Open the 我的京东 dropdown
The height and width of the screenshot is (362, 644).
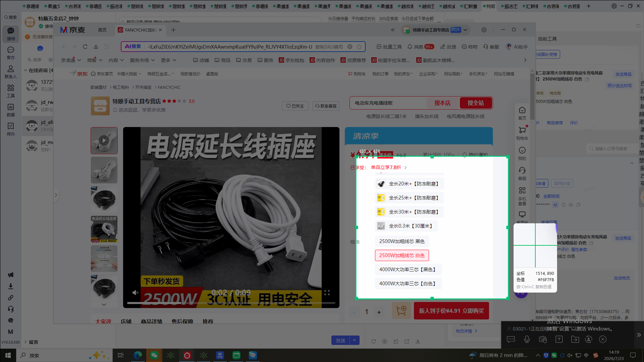403,74
